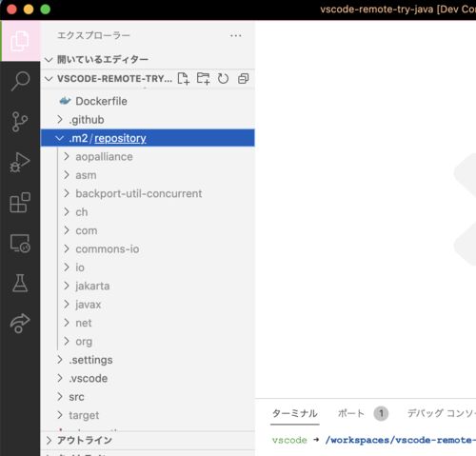Refresh the explorer file tree
Image resolution: width=476 pixels, height=456 pixels.
(x=223, y=78)
